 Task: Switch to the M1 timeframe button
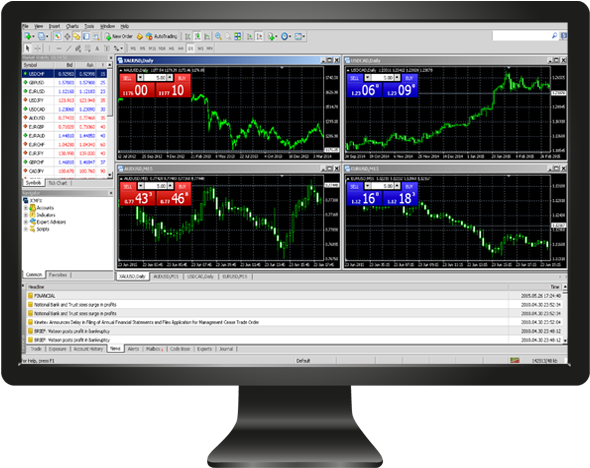[x=133, y=48]
